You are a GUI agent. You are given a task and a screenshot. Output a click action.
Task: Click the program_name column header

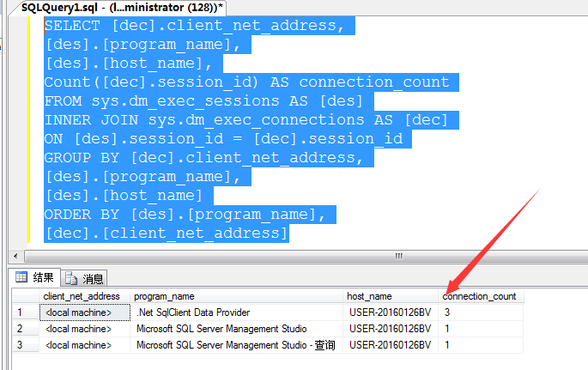tap(236, 296)
